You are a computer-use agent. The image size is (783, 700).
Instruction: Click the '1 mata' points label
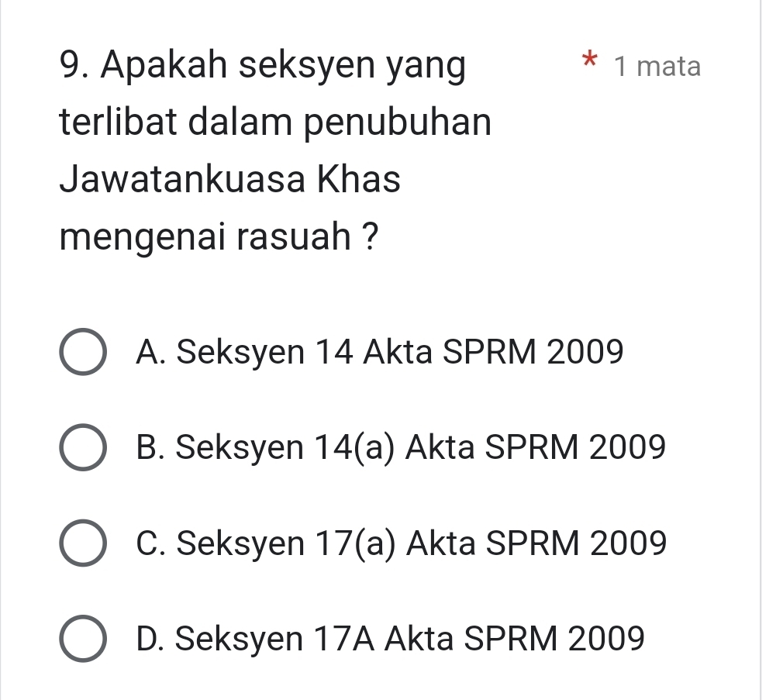(x=656, y=67)
